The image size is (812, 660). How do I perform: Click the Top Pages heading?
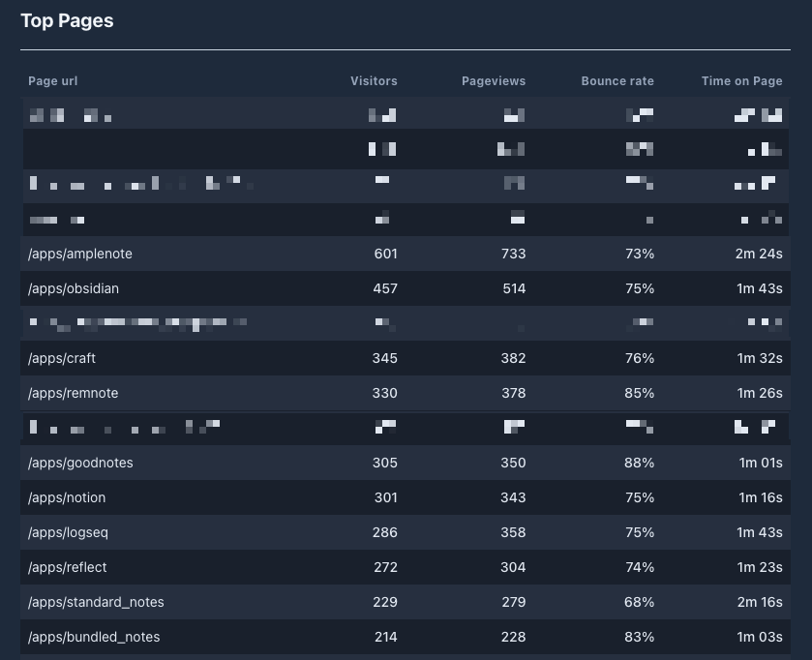[67, 20]
